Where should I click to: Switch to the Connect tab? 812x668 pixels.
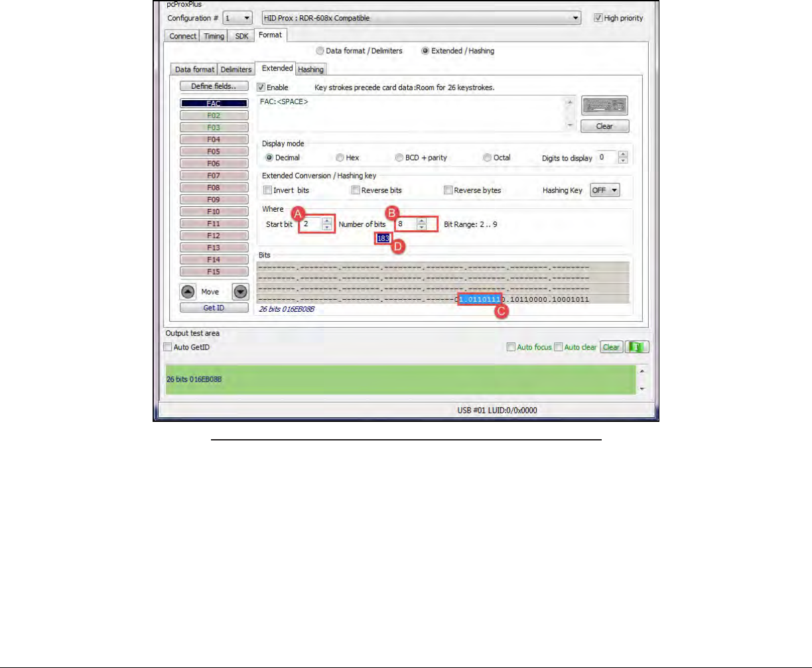pos(182,36)
